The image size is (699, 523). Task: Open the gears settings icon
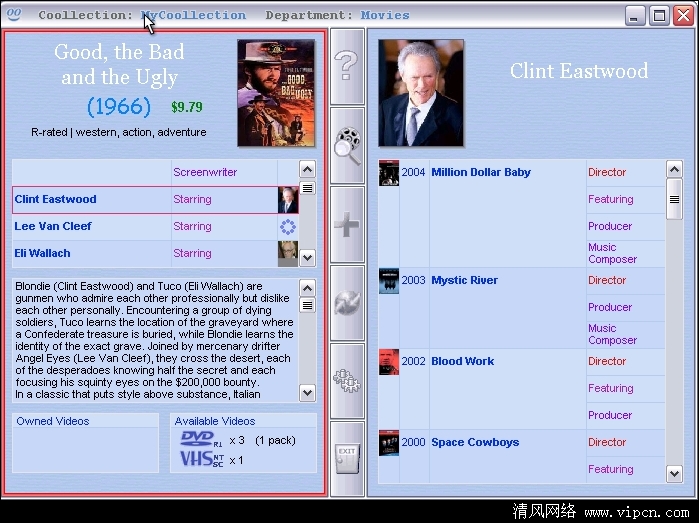pos(346,381)
